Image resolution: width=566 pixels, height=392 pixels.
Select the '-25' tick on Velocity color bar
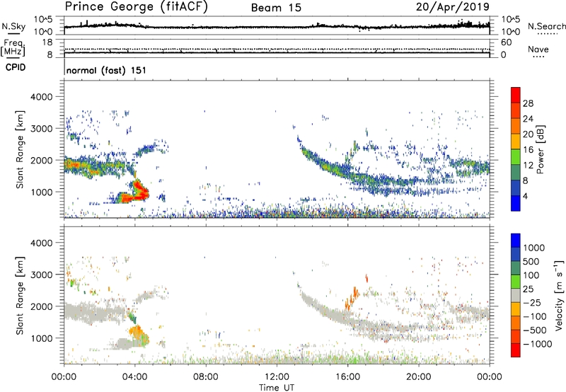click(x=532, y=303)
